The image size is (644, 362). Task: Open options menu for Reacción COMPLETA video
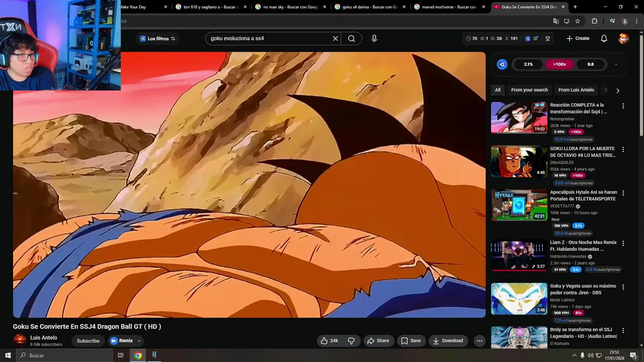[623, 106]
